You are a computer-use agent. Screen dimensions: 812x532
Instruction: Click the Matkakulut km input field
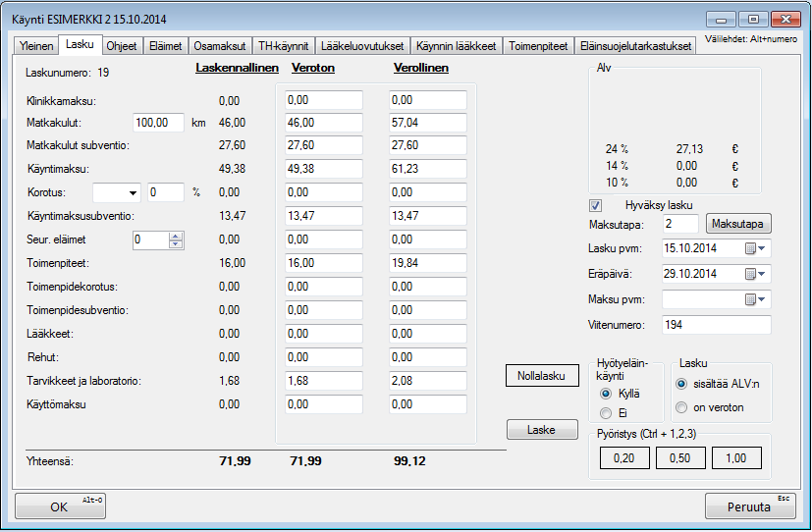[x=158, y=123]
